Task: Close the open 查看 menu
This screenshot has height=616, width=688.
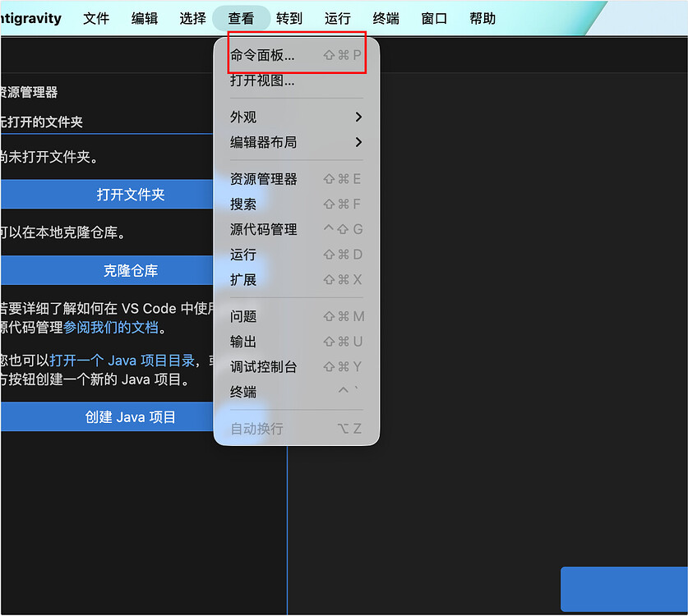Action: (x=241, y=18)
